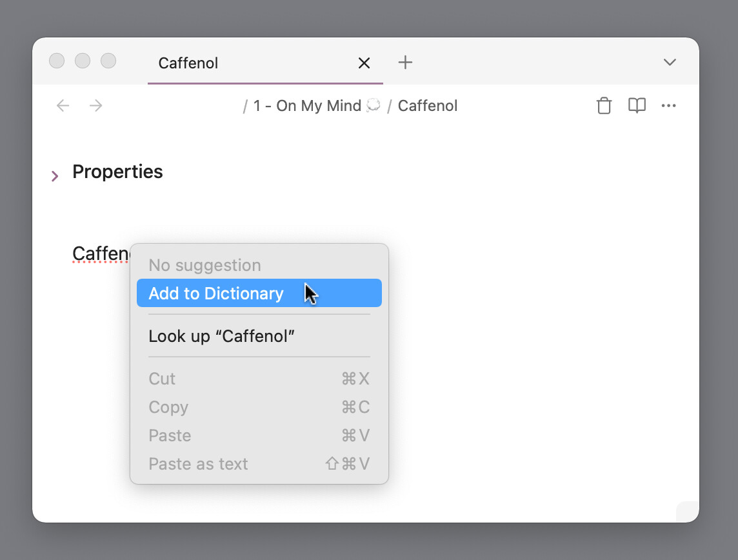Click the misspelled Caffenol word in note
This screenshot has width=738, height=560.
pyautogui.click(x=100, y=254)
